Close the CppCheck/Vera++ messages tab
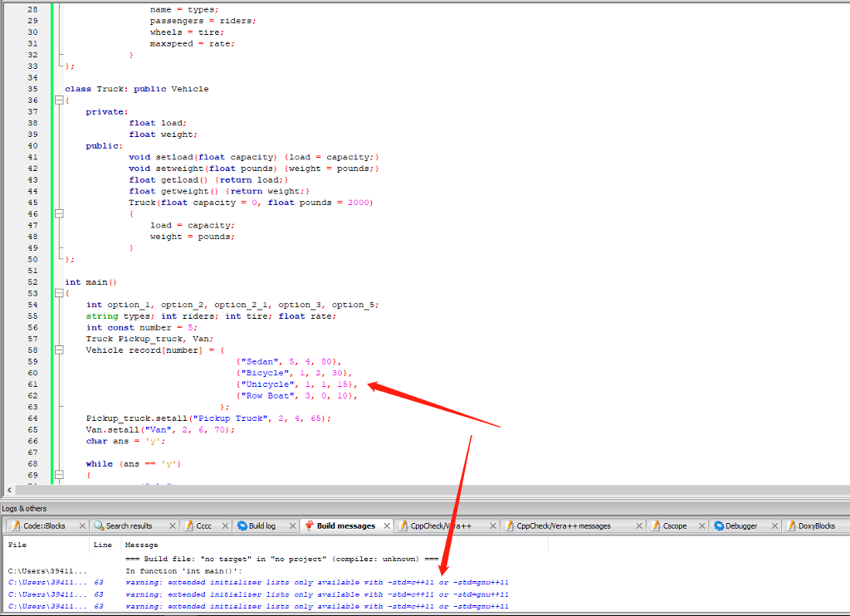Image resolution: width=850 pixels, height=616 pixels. pos(639,526)
